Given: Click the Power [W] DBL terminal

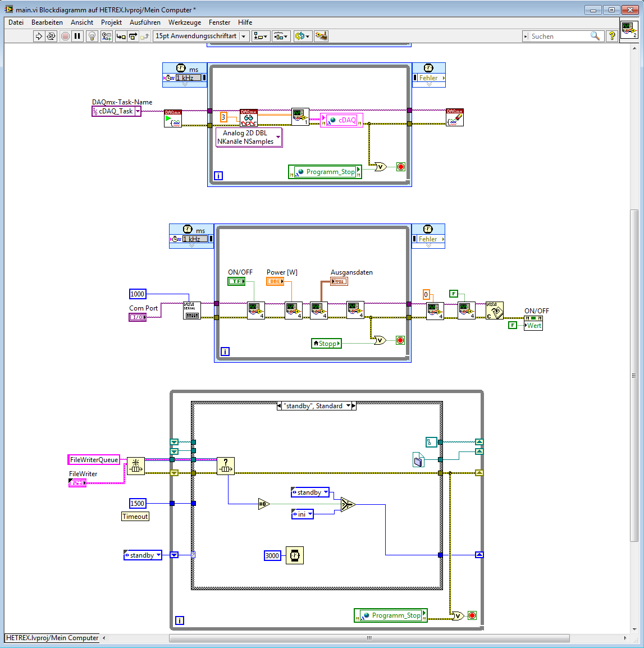Looking at the screenshot, I should (275, 281).
